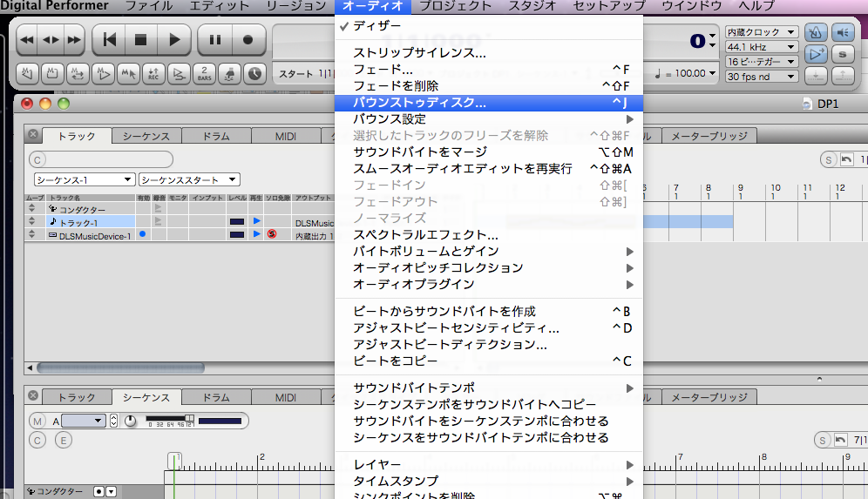Click the record-enable arrow for トラック-1
This screenshot has height=499, width=868.
(x=159, y=221)
